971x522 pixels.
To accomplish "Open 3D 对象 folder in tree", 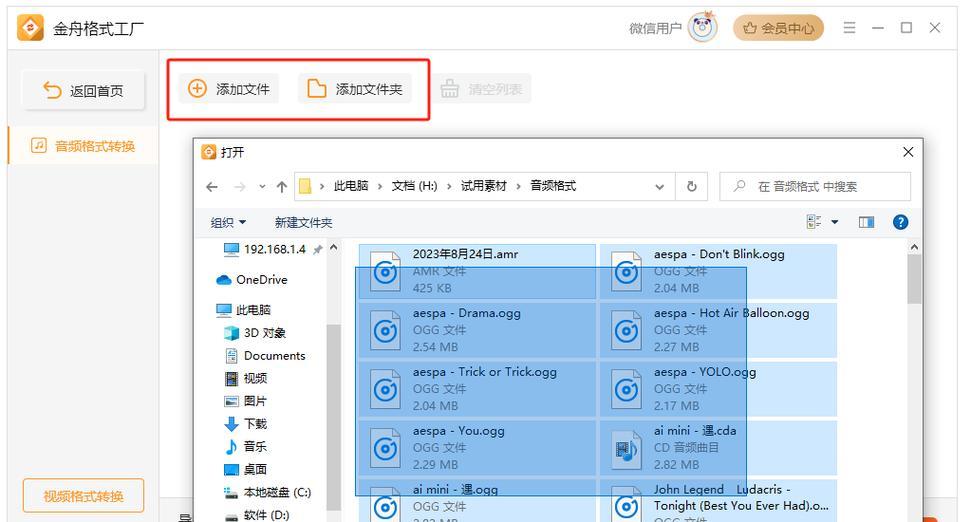I will (x=255, y=333).
